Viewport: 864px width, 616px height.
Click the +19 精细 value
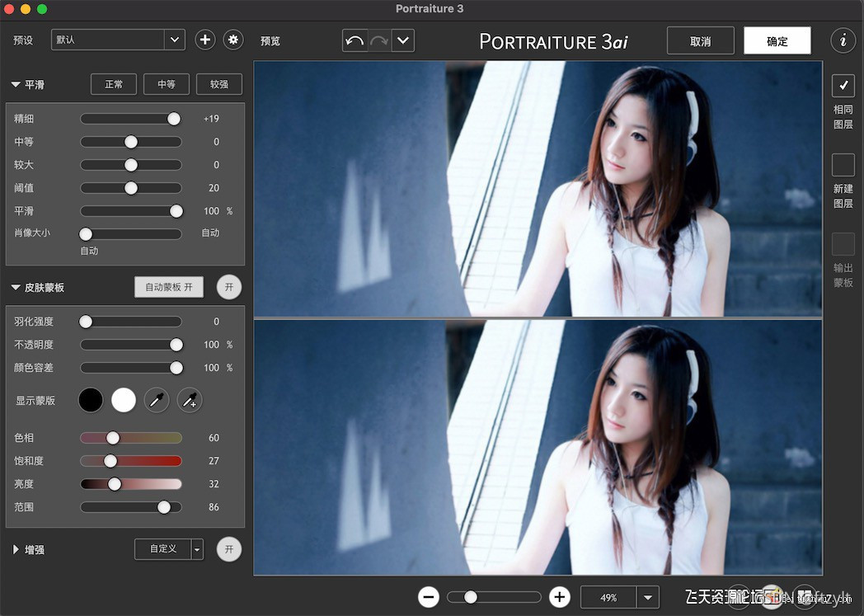[x=212, y=119]
